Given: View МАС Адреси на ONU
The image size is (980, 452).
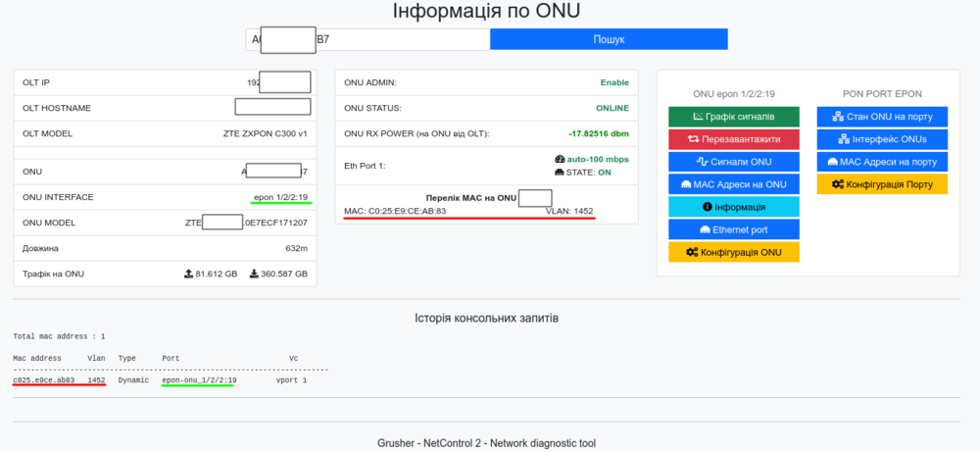Looking at the screenshot, I should click(733, 184).
